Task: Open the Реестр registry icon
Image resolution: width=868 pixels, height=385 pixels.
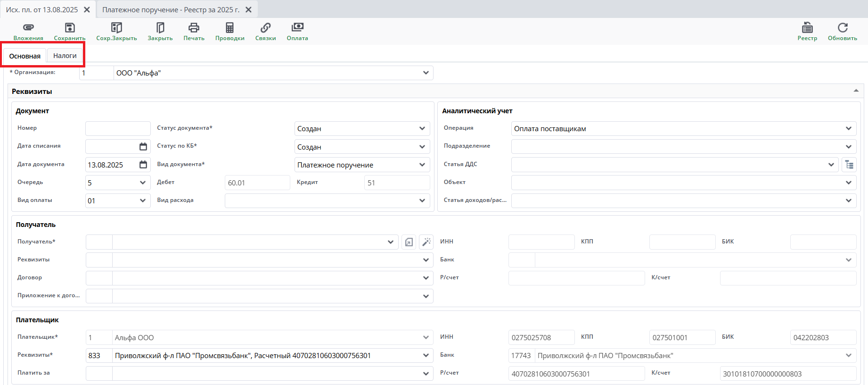Action: click(x=807, y=28)
